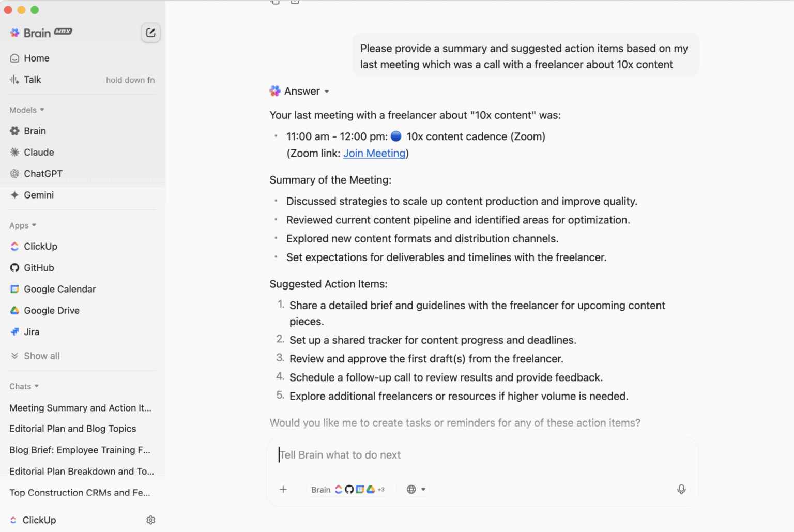The image size is (794, 532).
Task: Open the Jira app
Action: [32, 332]
